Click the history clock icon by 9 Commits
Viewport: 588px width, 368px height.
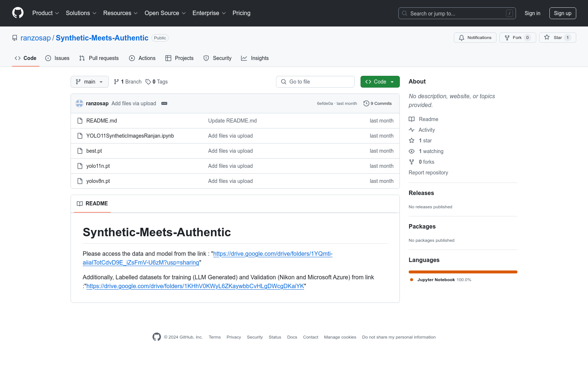[x=366, y=103]
